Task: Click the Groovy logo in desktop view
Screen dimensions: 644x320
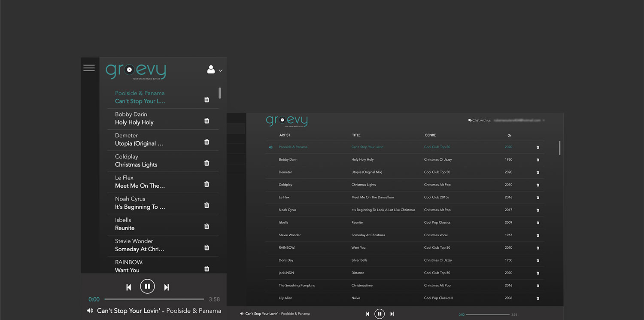Action: tap(287, 121)
